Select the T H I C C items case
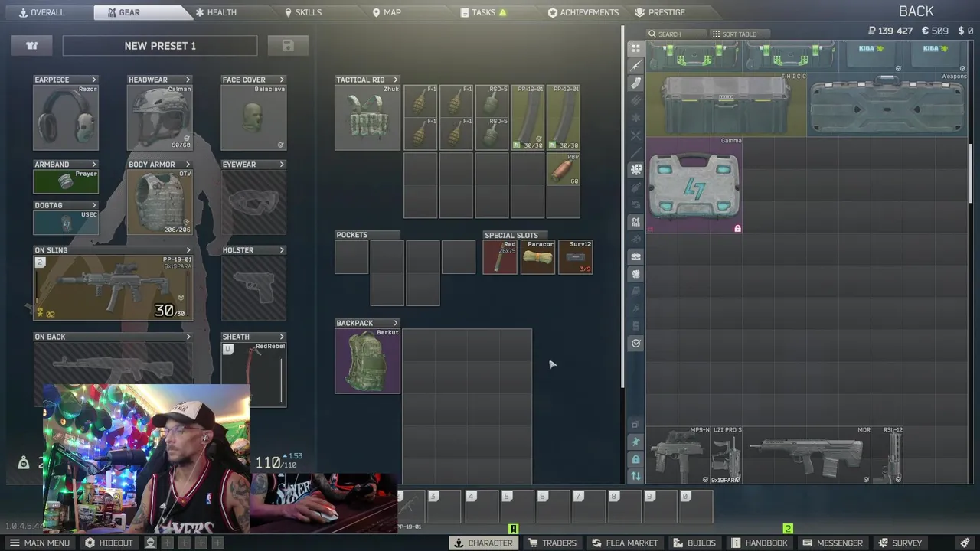Screen dimensions: 980x551 727,105
